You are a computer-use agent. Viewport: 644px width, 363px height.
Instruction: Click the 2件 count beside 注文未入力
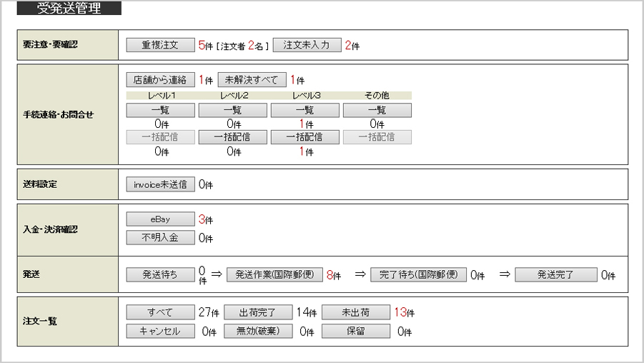tap(352, 46)
